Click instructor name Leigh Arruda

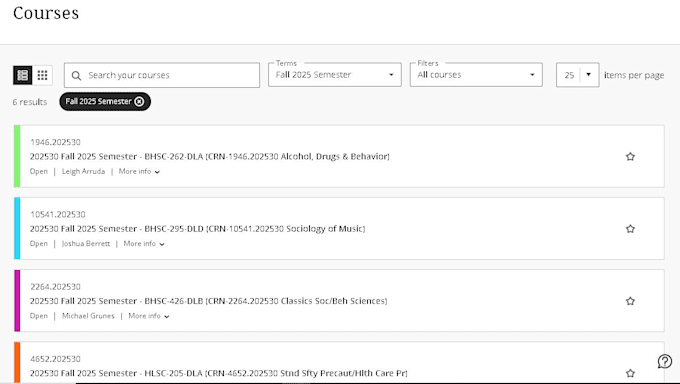pyautogui.click(x=83, y=171)
